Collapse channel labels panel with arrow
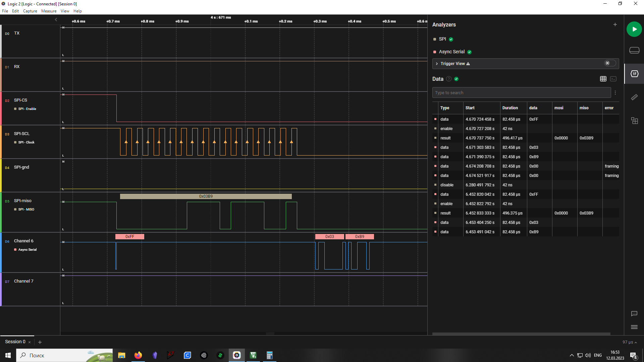This screenshot has height=362, width=644. pyautogui.click(x=56, y=20)
